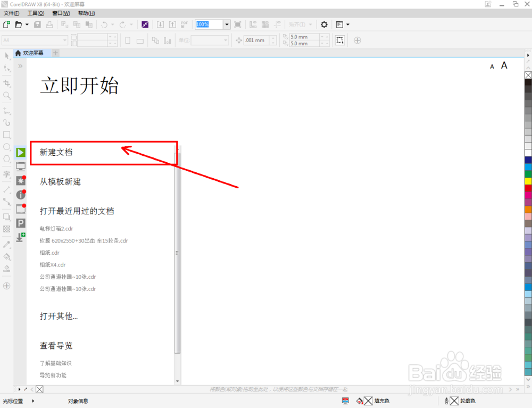This screenshot has height=408, width=532.
Task: Click the circled plus quick customize icon in property bar
Action: pos(358,40)
